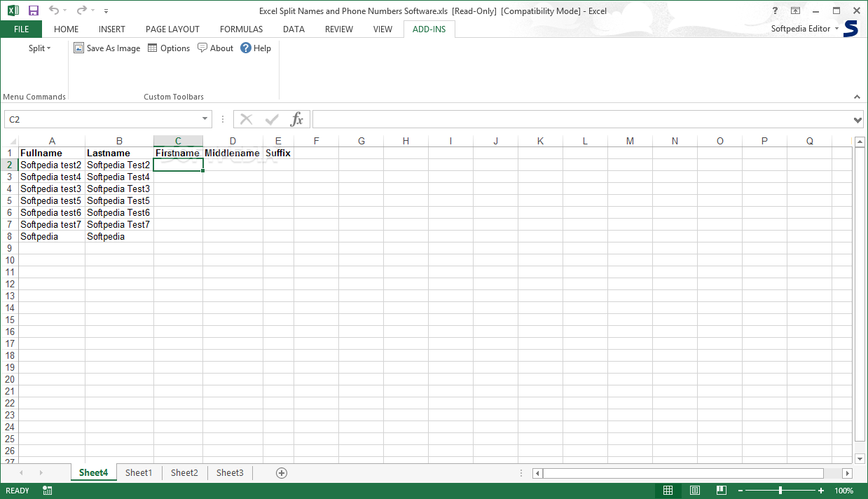Switch to Page Break Preview icon
The width and height of the screenshot is (868, 499).
pos(721,491)
